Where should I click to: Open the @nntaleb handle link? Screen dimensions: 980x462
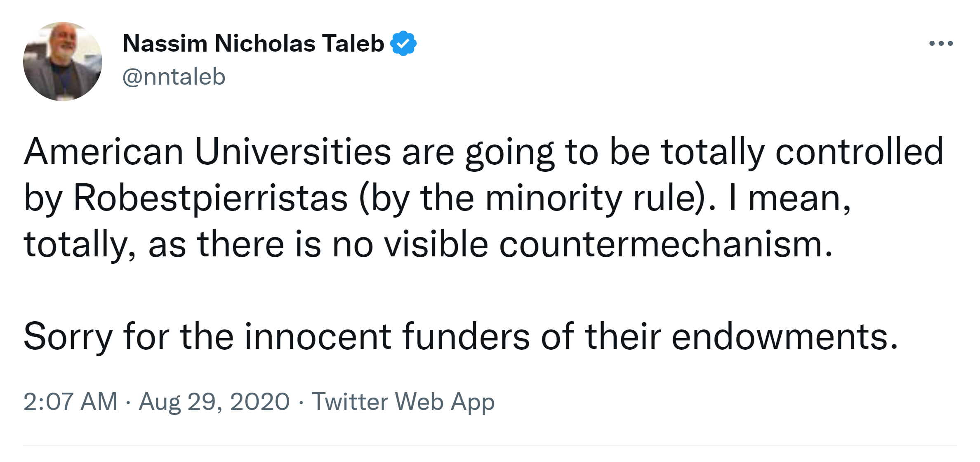[x=174, y=77]
